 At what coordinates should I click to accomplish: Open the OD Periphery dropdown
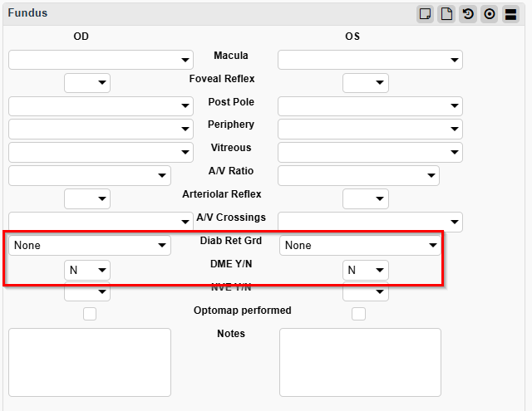(101, 129)
